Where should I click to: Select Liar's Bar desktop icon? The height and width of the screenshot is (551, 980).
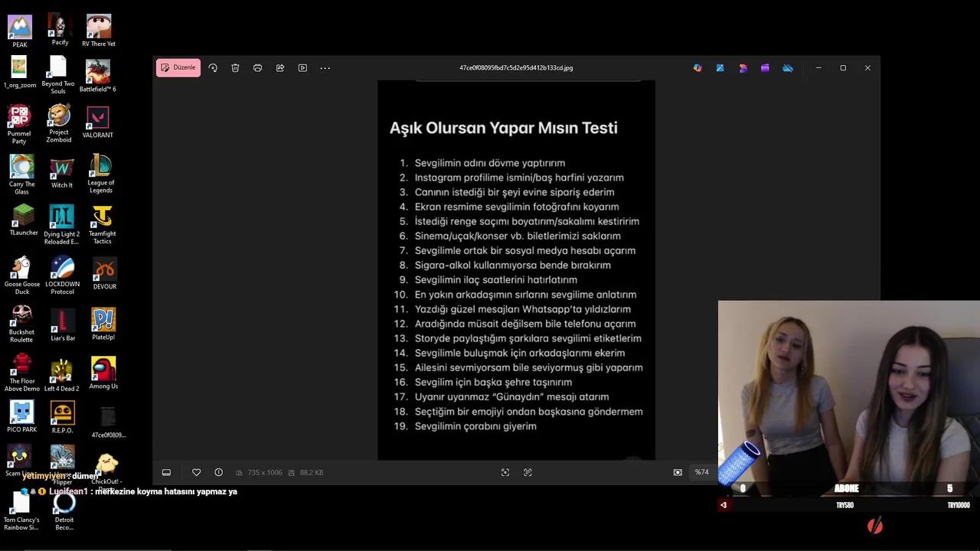coord(63,325)
